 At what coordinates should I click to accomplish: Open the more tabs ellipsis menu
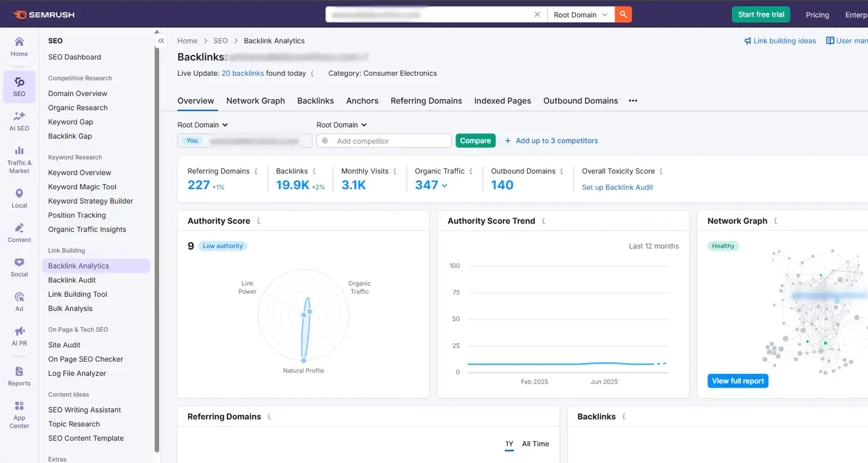point(632,101)
